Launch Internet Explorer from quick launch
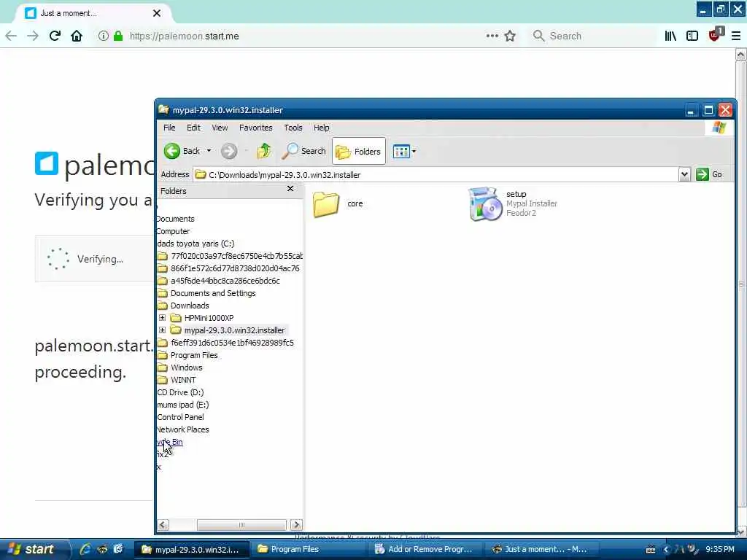 coord(85,549)
